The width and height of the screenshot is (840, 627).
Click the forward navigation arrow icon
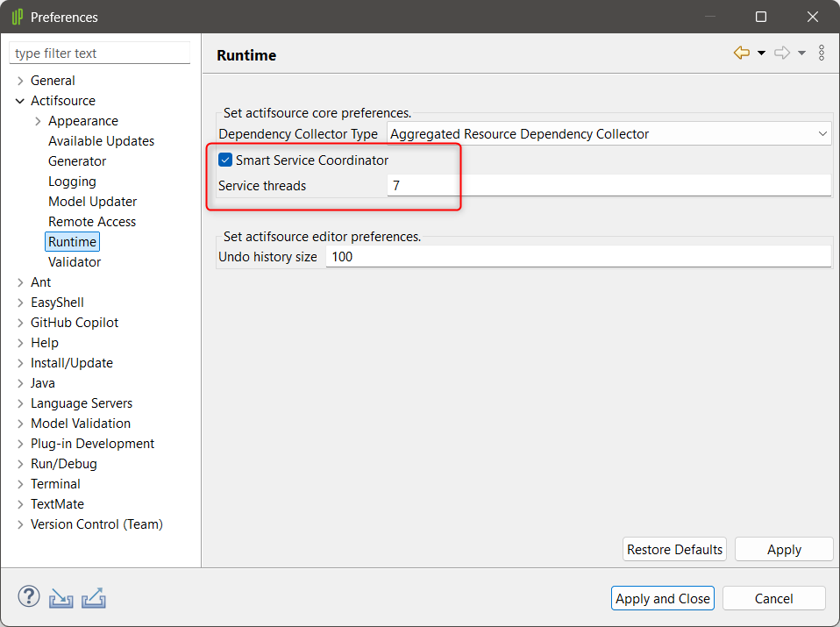[x=782, y=53]
